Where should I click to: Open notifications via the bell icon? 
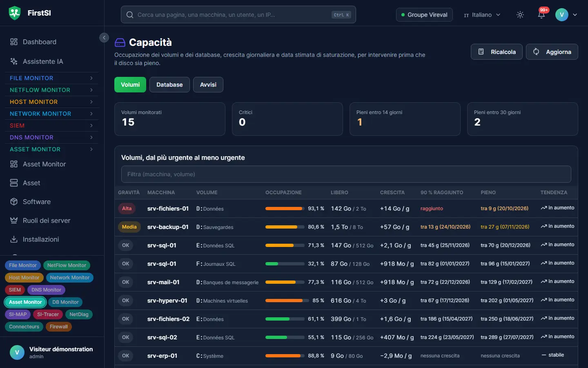pyautogui.click(x=541, y=15)
